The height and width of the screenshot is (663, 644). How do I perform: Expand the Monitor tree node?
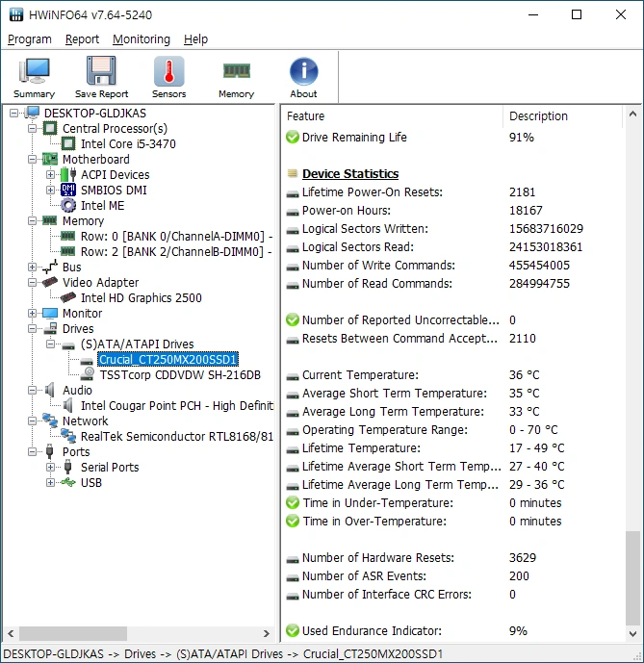tap(34, 314)
